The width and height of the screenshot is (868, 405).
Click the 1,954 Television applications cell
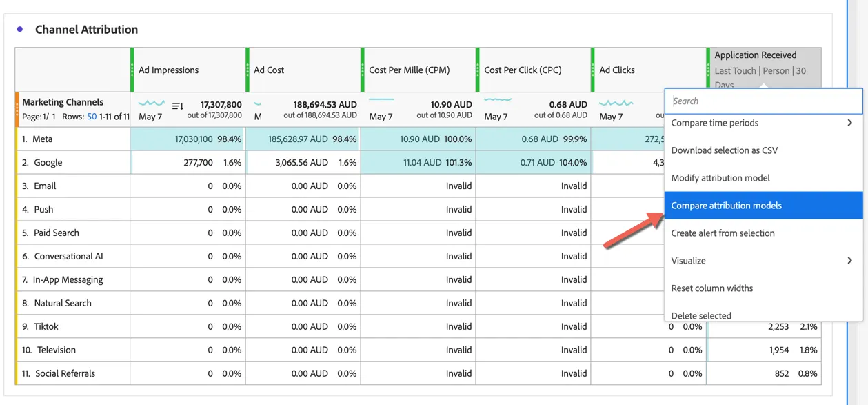[764, 350]
